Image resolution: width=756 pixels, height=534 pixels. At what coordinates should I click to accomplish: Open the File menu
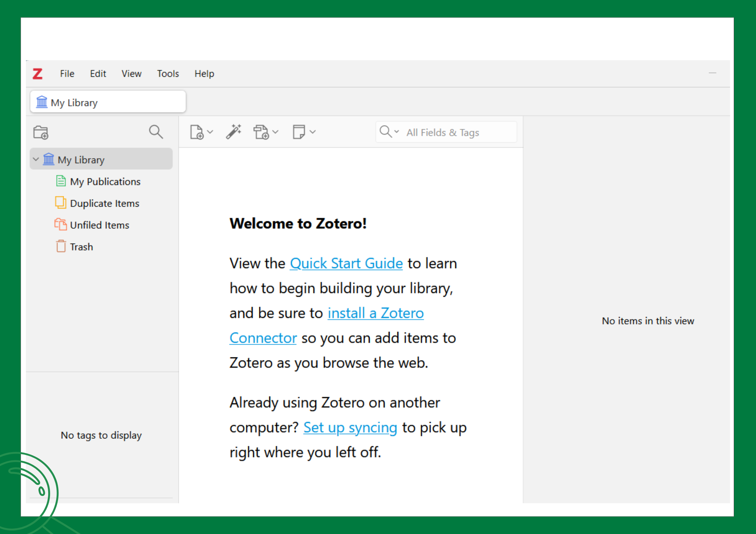tap(67, 74)
